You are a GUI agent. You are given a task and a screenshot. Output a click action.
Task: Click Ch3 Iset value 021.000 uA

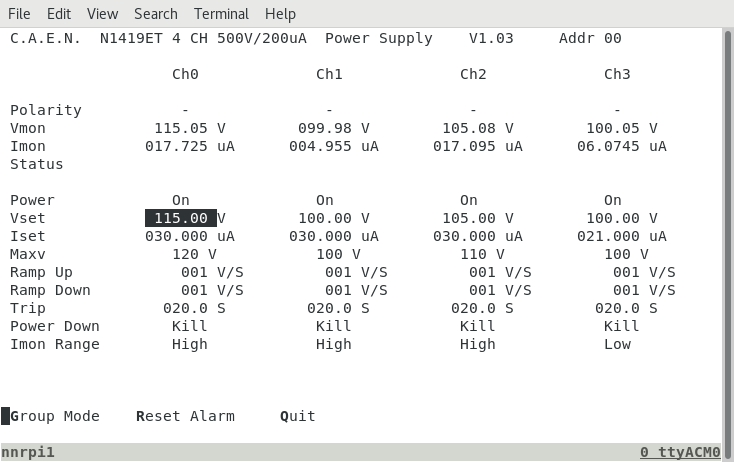click(622, 236)
